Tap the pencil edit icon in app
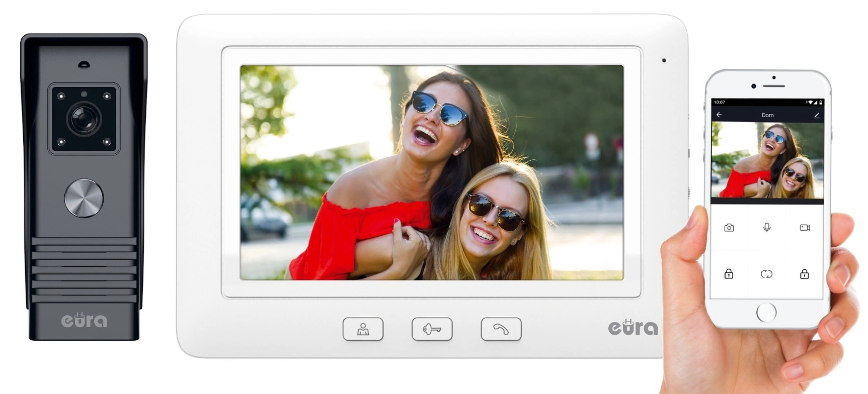The height and width of the screenshot is (394, 868). click(x=816, y=115)
